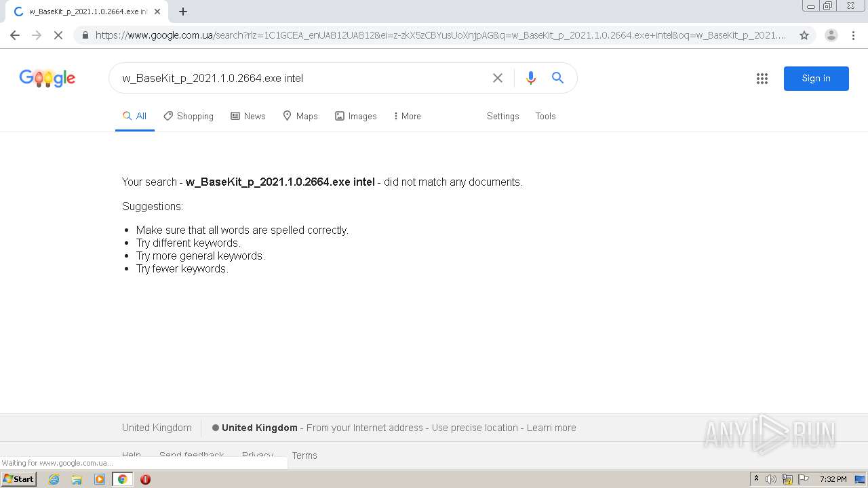Show hidden system tray icons
This screenshot has width=868, height=488.
point(757,479)
